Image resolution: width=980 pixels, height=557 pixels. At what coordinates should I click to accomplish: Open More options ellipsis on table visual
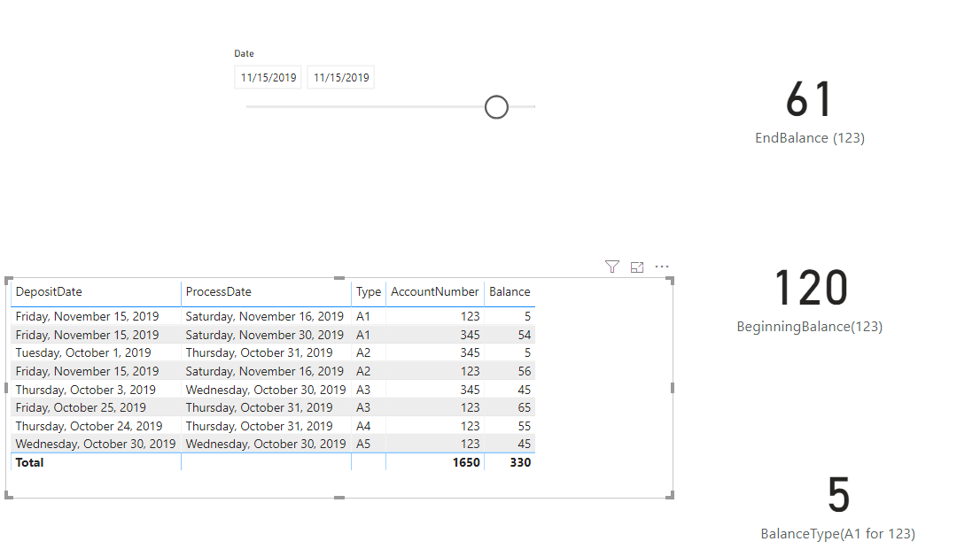662,267
